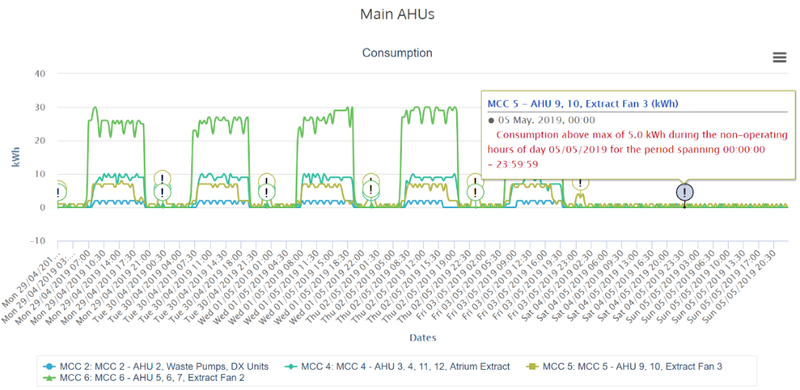Toggle the MCC 2 AHU 2 Waste Pumps series
800x390 pixels.
click(156, 367)
